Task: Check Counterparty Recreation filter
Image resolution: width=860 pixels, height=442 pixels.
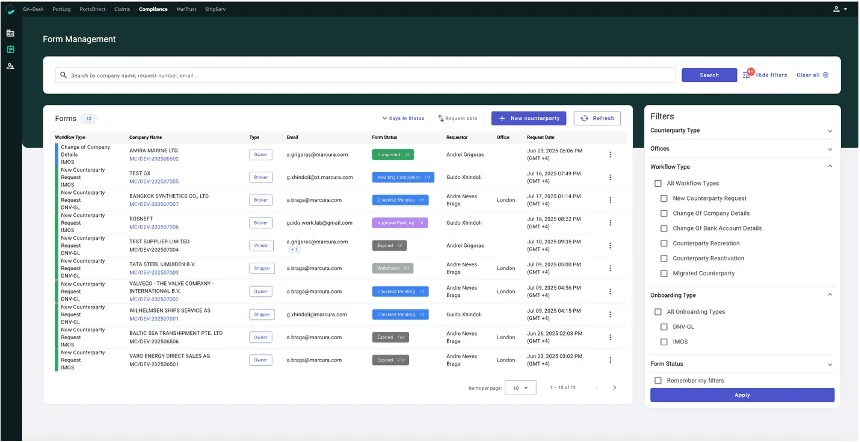Action: pos(664,243)
